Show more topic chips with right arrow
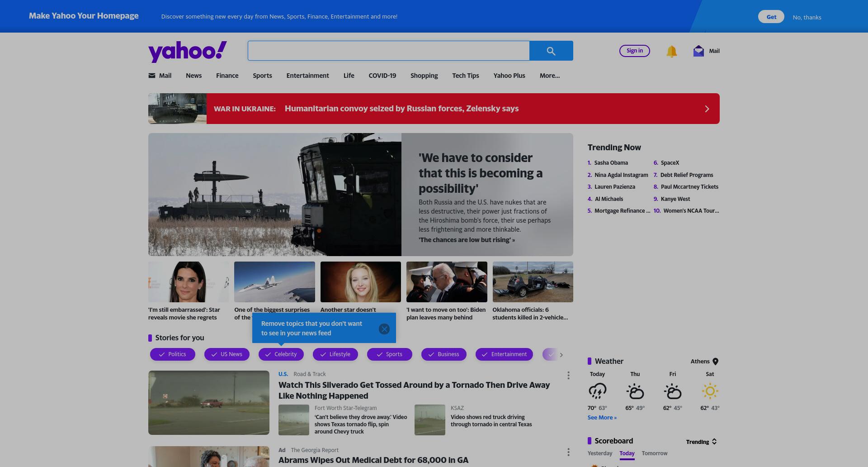This screenshot has height=467, width=868. click(x=561, y=355)
